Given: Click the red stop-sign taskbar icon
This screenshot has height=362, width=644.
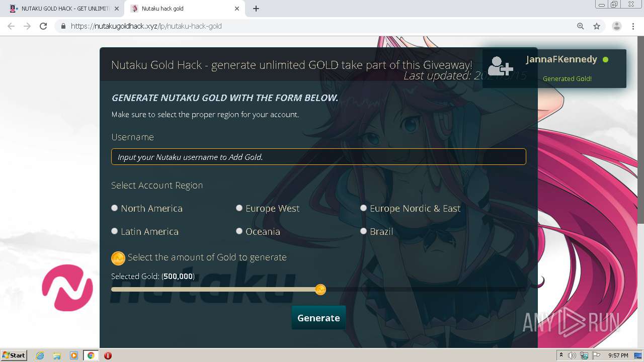Looking at the screenshot, I should coord(108,355).
